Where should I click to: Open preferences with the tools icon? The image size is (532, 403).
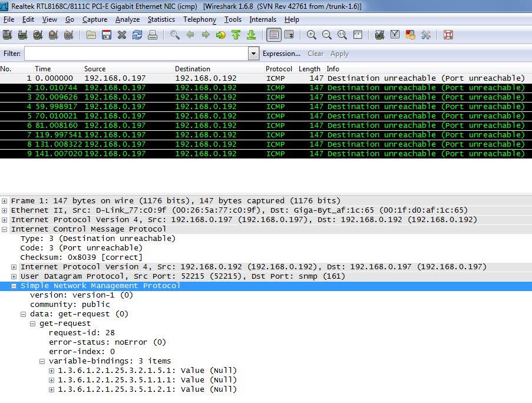tap(426, 35)
